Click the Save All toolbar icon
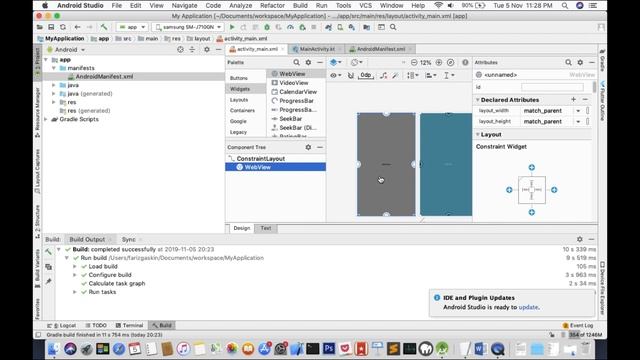 tap(51, 27)
